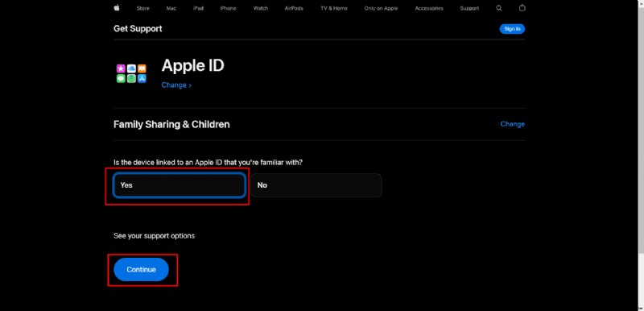Click the Sign In button
The image size is (644, 311).
point(512,29)
